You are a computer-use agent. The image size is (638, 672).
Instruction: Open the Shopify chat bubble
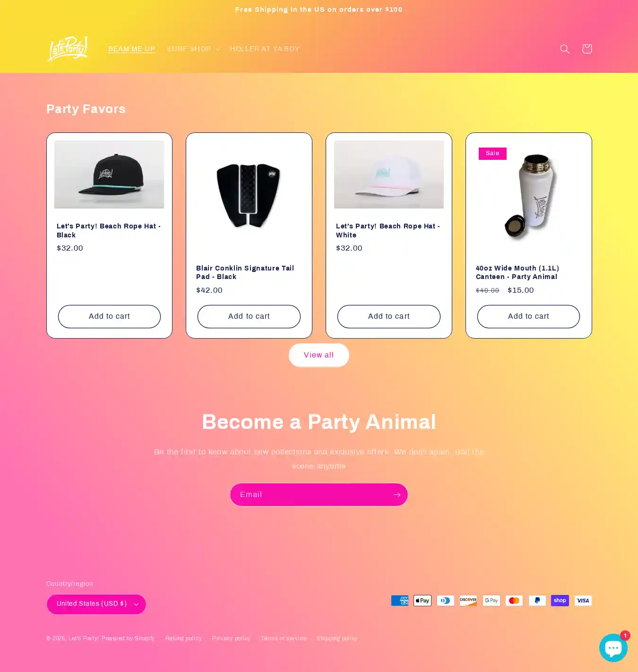coord(613,647)
